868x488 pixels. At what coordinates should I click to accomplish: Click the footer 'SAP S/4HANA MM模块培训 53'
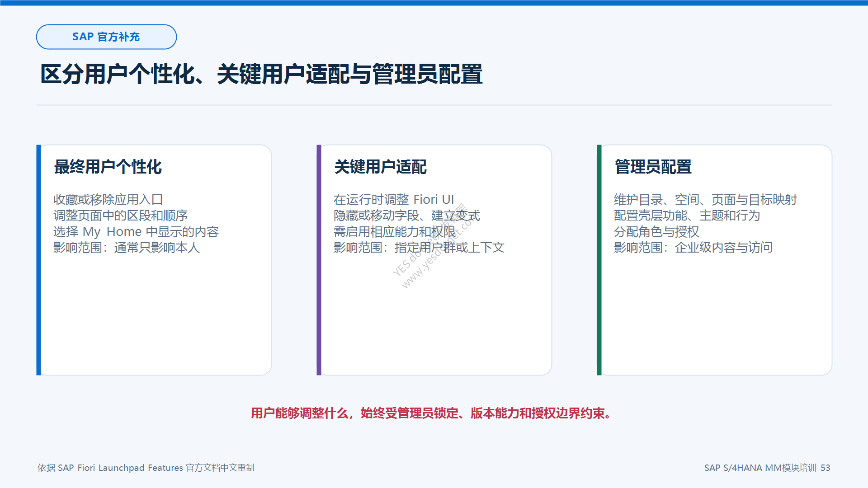767,468
